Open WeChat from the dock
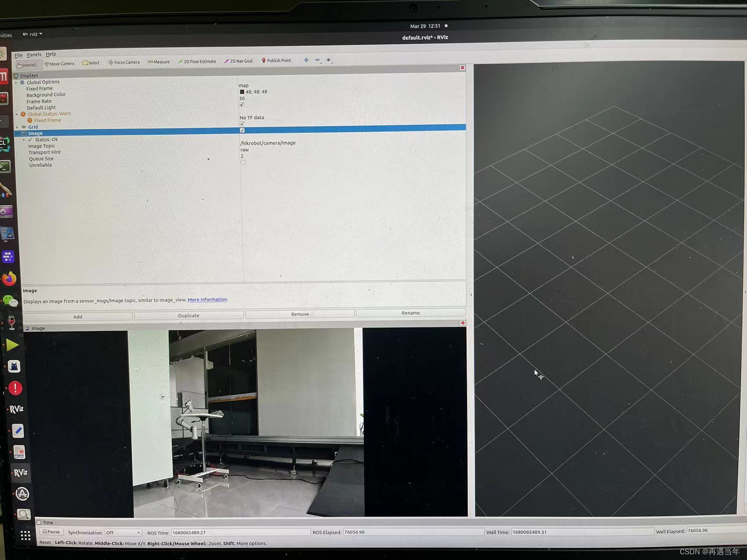 coord(10,301)
